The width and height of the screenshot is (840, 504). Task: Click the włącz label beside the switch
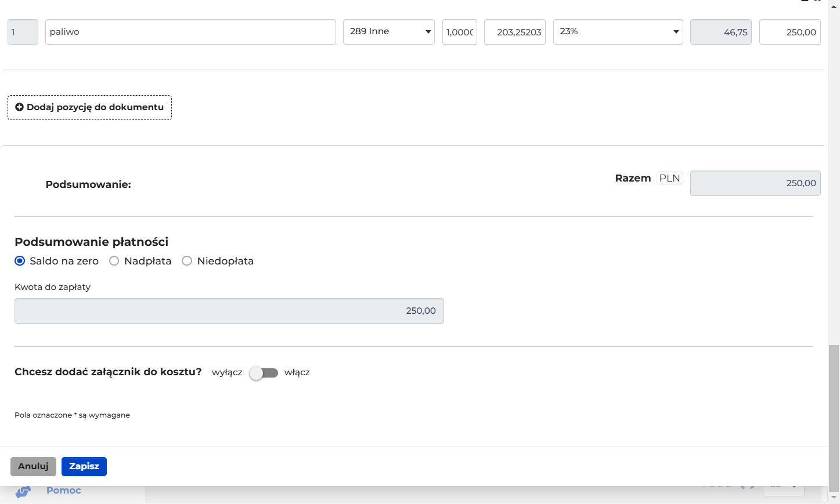click(297, 372)
